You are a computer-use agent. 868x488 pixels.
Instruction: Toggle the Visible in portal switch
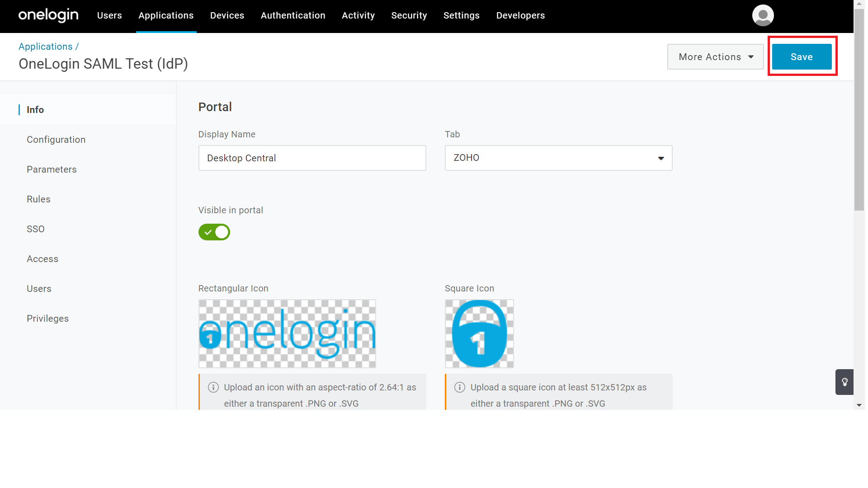[214, 232]
